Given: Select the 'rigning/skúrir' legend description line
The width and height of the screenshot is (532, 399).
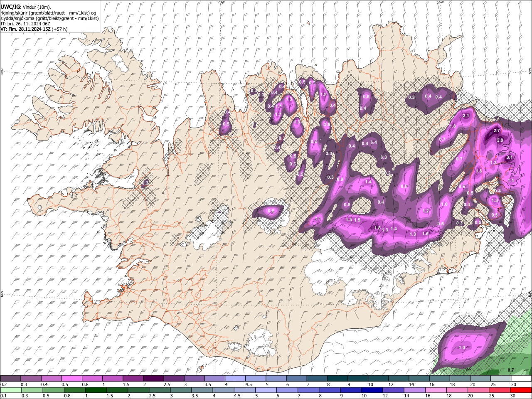Looking at the screenshot, I should tap(48, 13).
